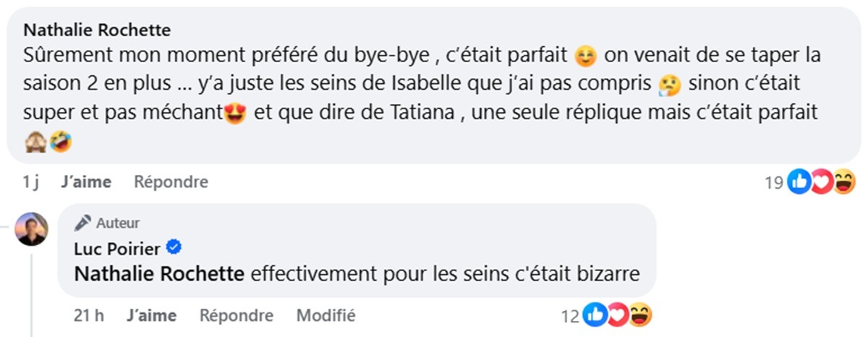View edit history via Modifié label
Screen dimensions: 868x337
[x=325, y=316]
